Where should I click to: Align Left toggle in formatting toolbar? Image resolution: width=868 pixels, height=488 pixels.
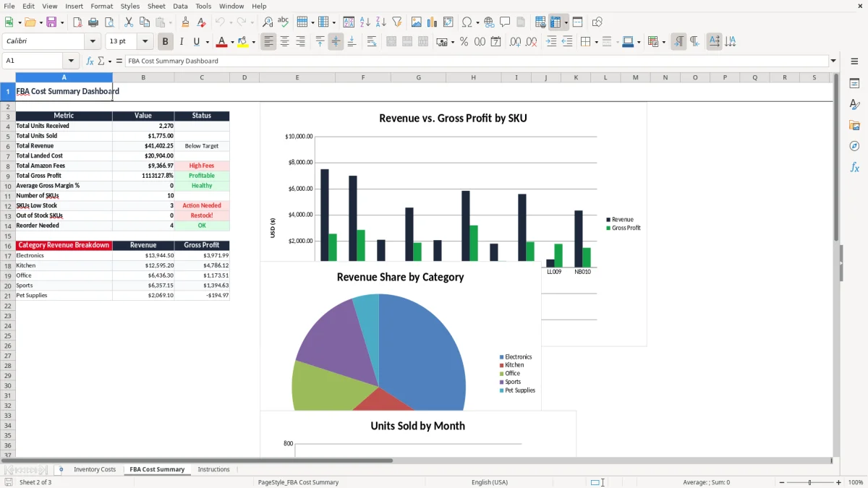pos(268,42)
